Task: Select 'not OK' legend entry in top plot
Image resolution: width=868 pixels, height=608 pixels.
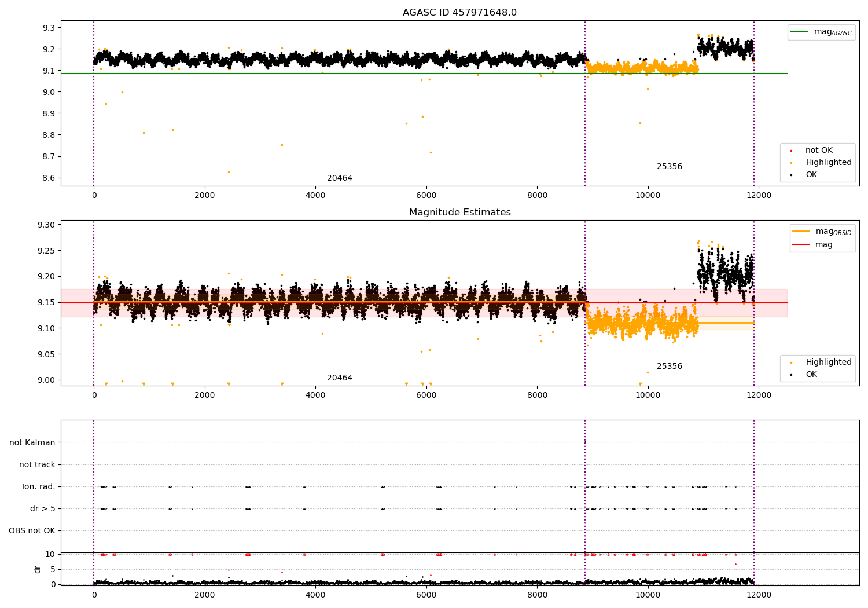Action: pos(819,151)
